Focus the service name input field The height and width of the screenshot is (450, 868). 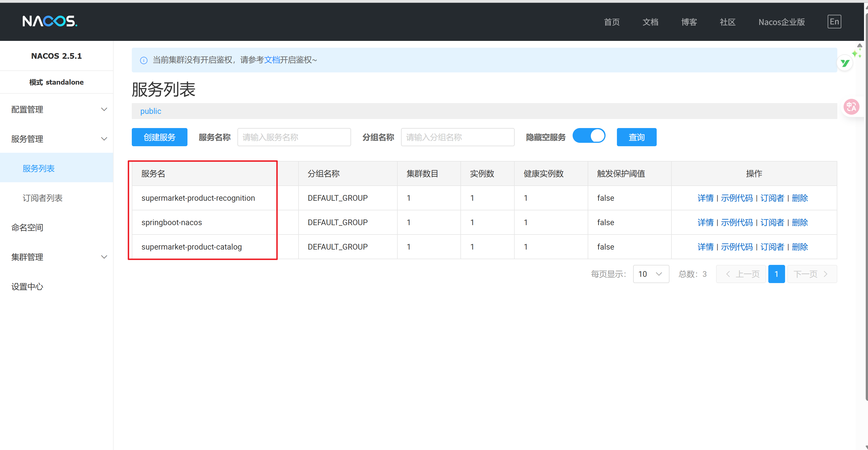294,137
